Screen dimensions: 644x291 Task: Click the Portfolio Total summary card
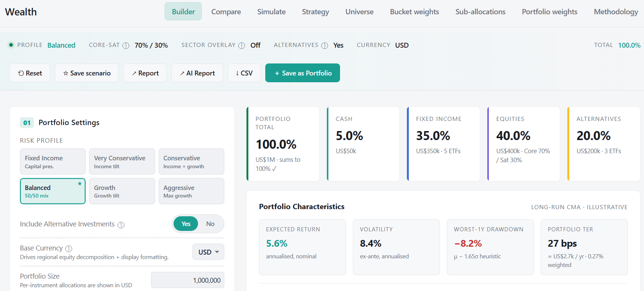tap(283, 144)
